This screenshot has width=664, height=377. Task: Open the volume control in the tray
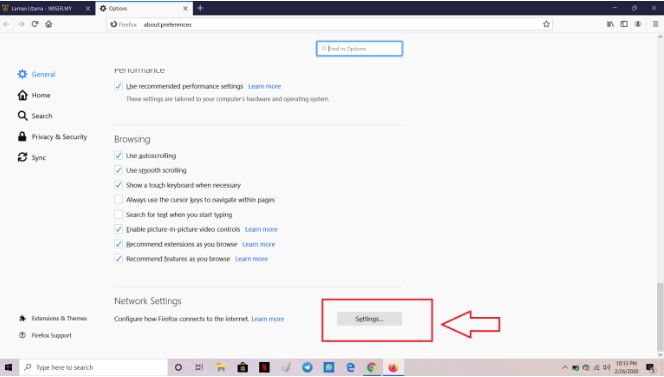coord(606,367)
